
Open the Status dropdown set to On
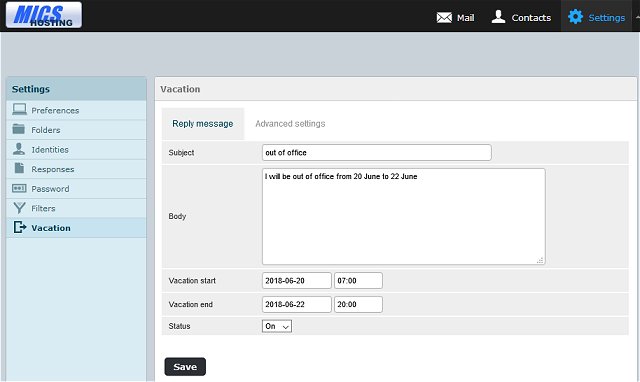[x=277, y=326]
